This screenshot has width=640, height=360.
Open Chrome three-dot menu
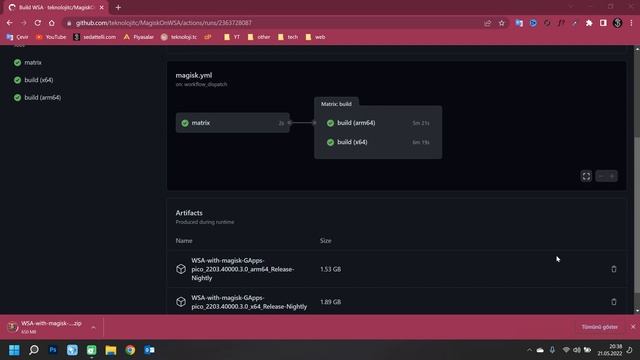pyautogui.click(x=631, y=23)
